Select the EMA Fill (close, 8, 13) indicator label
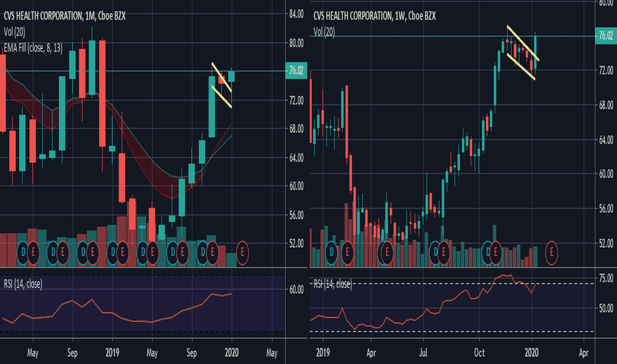 33,48
